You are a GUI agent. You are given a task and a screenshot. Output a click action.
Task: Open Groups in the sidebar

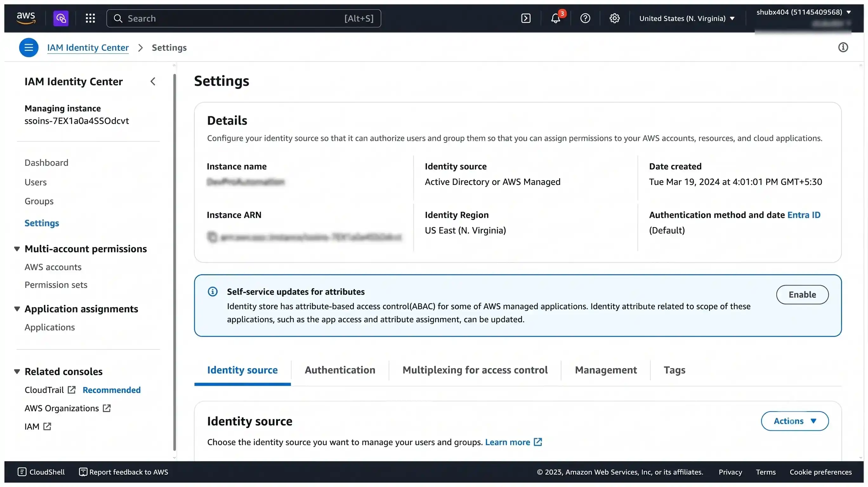click(39, 201)
